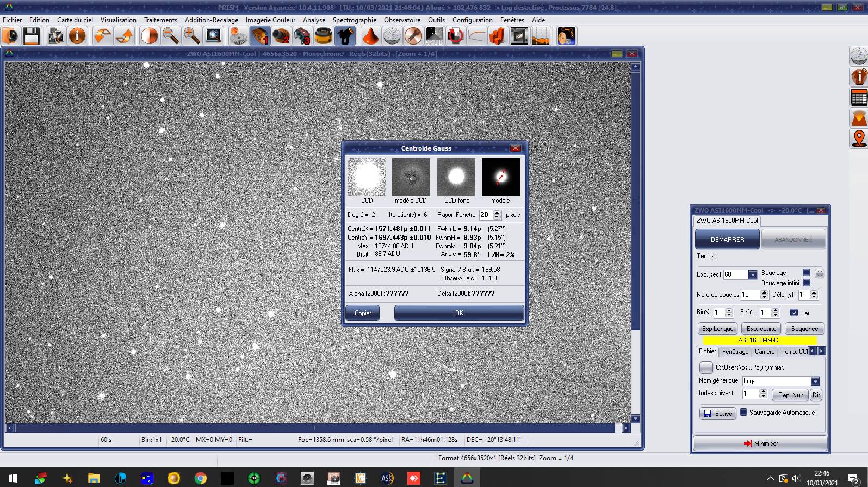Open the Analyse menu

[314, 20]
